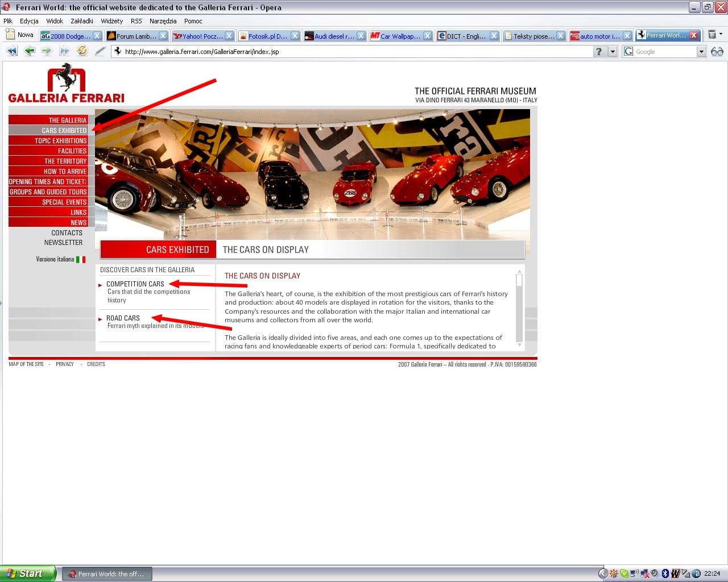Open the RSS menu
This screenshot has width=728, height=582.
tap(136, 21)
